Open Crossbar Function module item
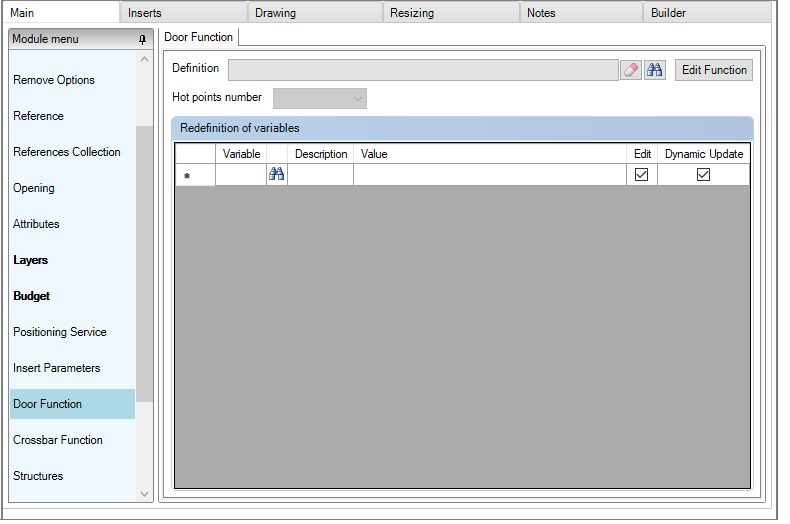 click(72, 440)
